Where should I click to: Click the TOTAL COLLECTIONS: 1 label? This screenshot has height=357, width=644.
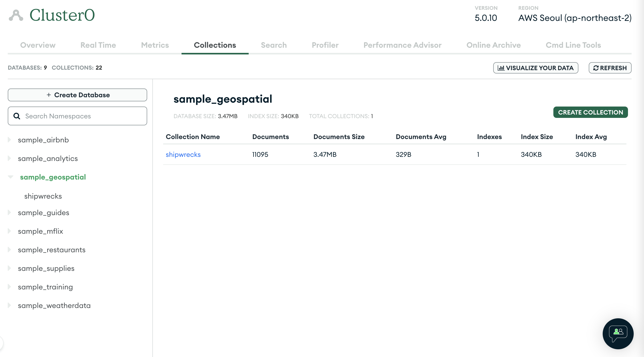tap(341, 116)
